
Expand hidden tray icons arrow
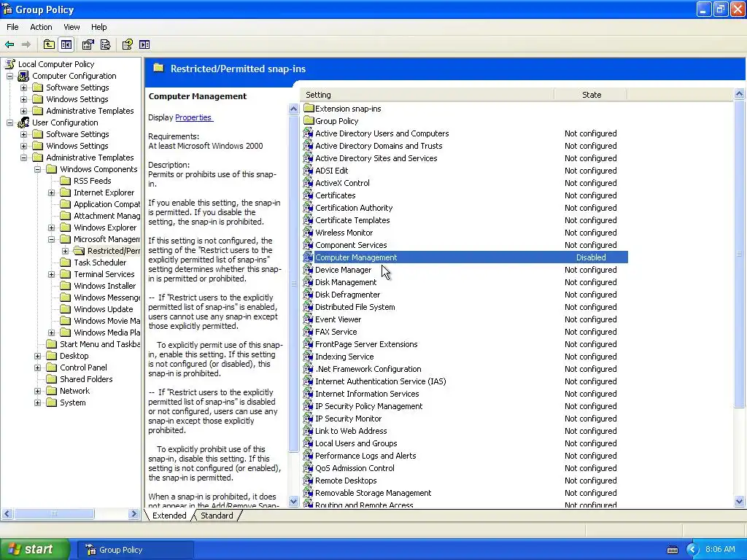point(692,550)
